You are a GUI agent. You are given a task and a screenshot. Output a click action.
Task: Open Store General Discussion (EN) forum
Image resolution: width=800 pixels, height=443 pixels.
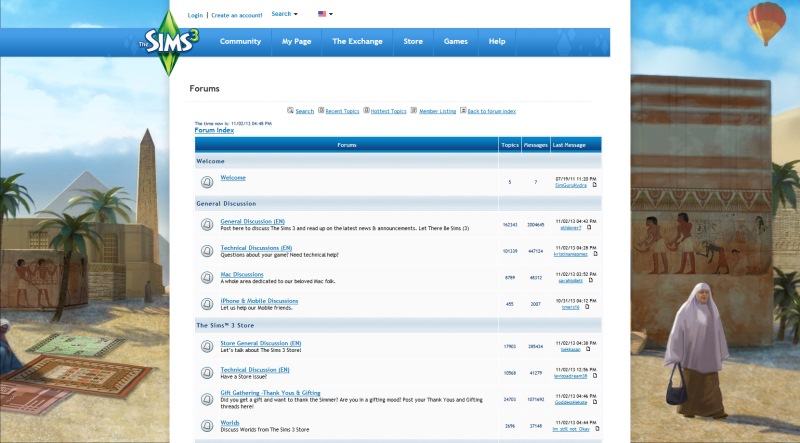261,343
